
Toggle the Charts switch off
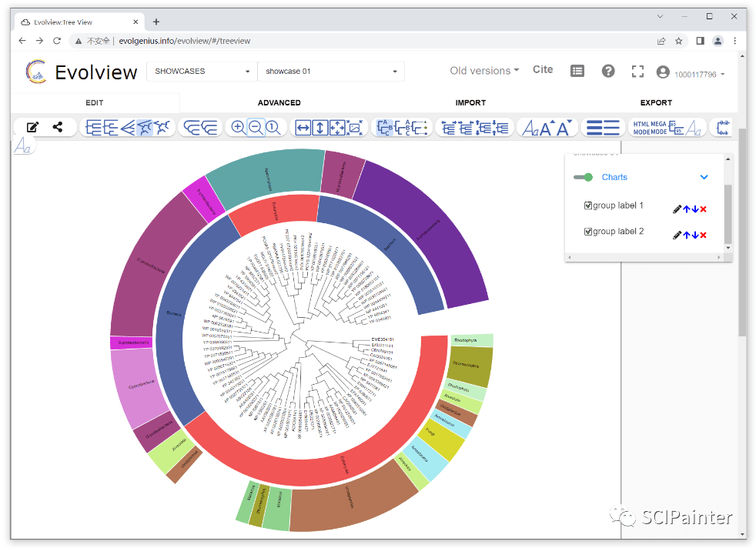point(583,177)
